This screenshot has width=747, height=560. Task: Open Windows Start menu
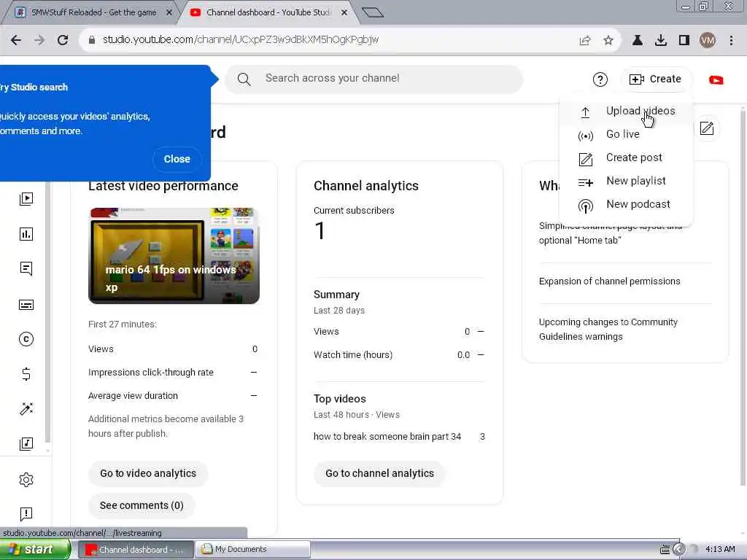(x=34, y=550)
